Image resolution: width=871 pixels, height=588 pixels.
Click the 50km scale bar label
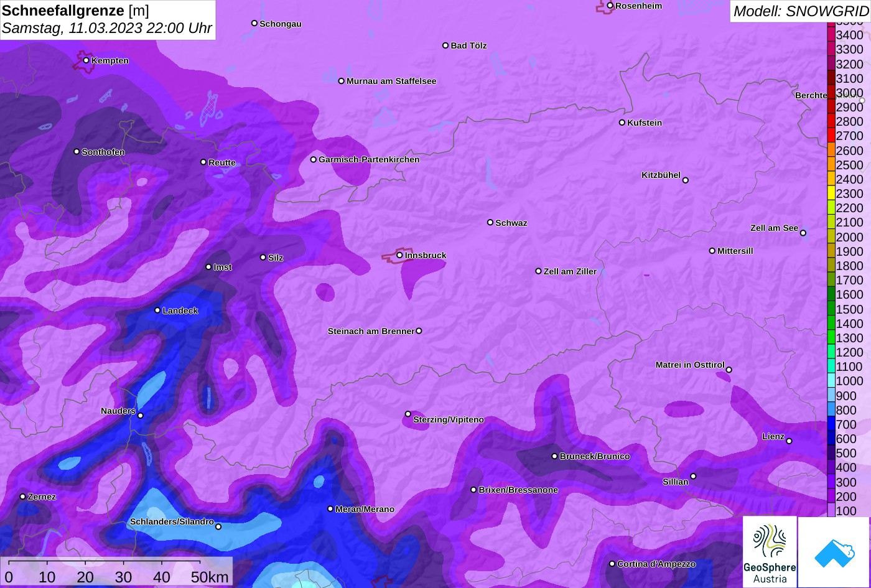point(210,577)
